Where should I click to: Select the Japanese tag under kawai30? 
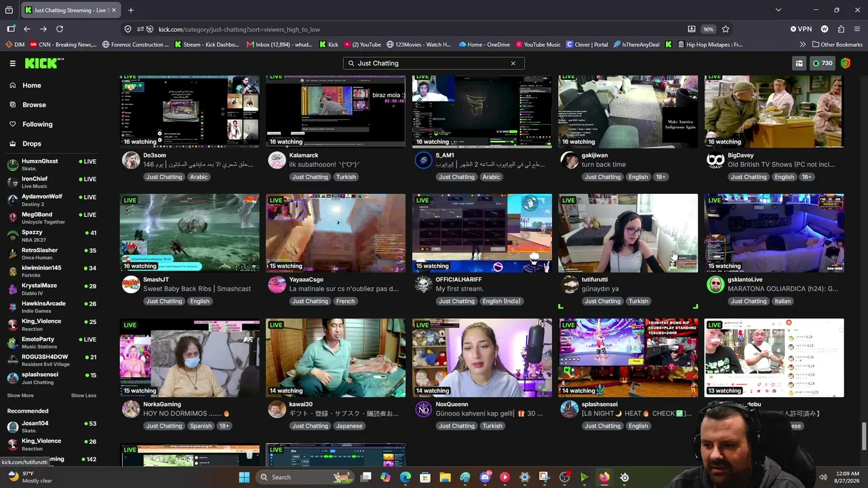click(349, 426)
